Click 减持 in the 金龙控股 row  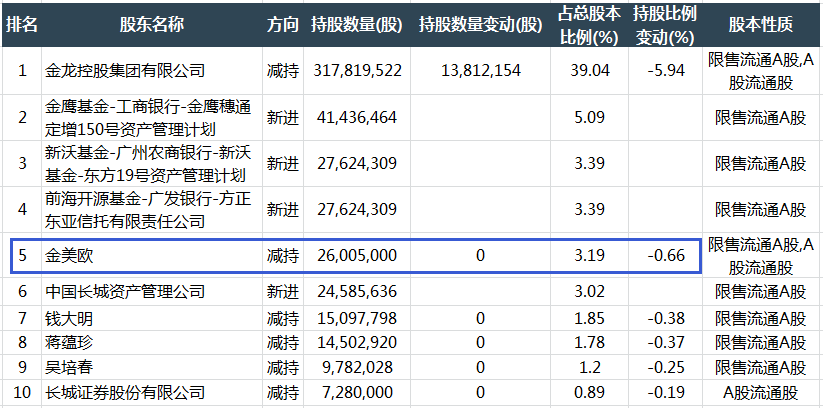pyautogui.click(x=282, y=71)
